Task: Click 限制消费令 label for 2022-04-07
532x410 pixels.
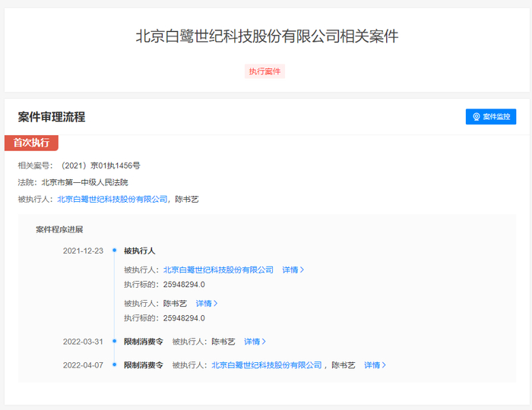Action: (x=143, y=365)
